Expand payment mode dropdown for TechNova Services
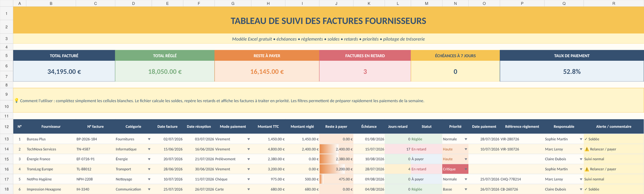This screenshot has height=194, width=644. [x=248, y=149]
